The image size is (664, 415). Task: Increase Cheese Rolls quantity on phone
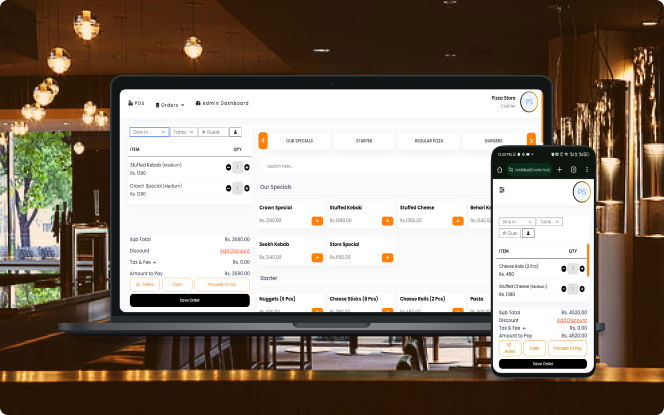tap(581, 269)
